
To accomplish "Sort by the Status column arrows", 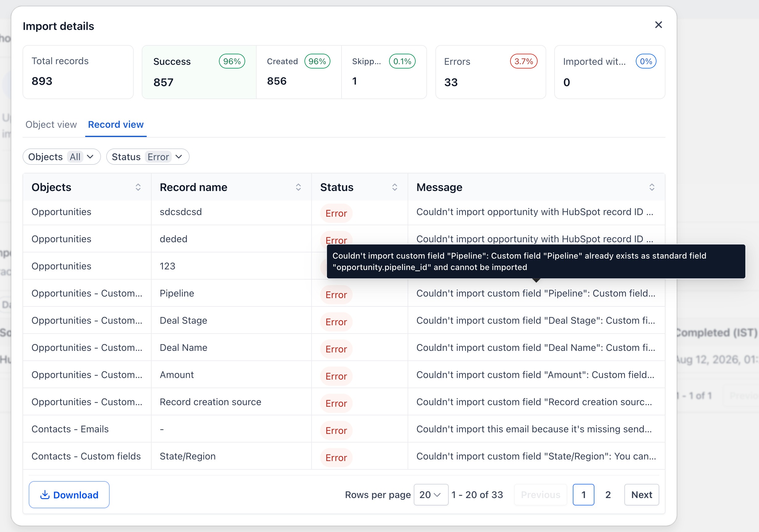I will (x=394, y=187).
